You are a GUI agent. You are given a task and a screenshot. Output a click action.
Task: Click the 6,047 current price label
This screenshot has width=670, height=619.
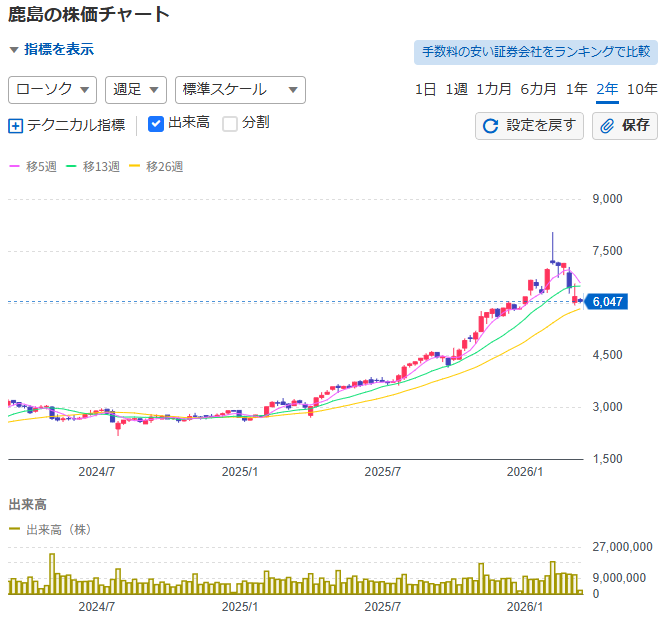(x=607, y=301)
